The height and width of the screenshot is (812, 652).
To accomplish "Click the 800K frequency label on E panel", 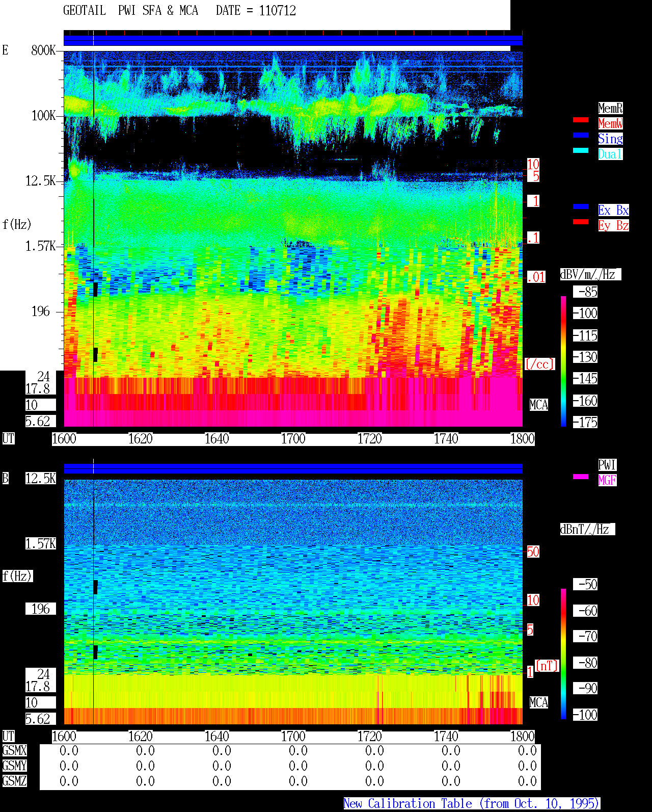I will 43,50.
